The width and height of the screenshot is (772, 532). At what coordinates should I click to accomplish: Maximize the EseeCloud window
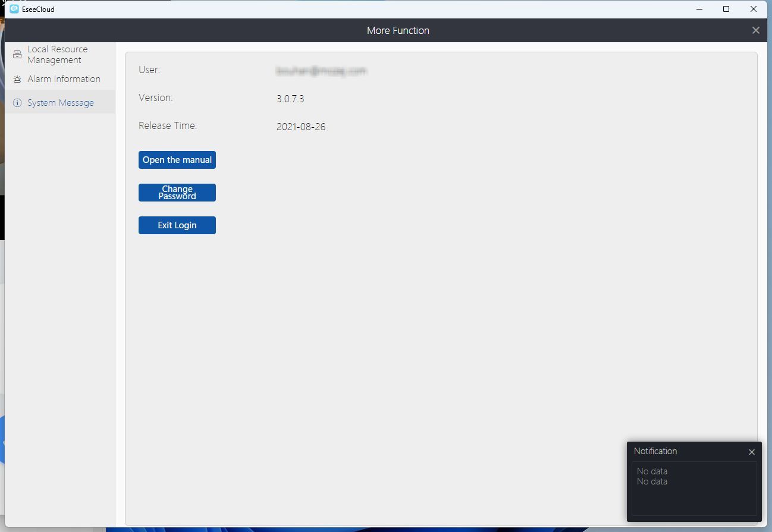pyautogui.click(x=726, y=9)
